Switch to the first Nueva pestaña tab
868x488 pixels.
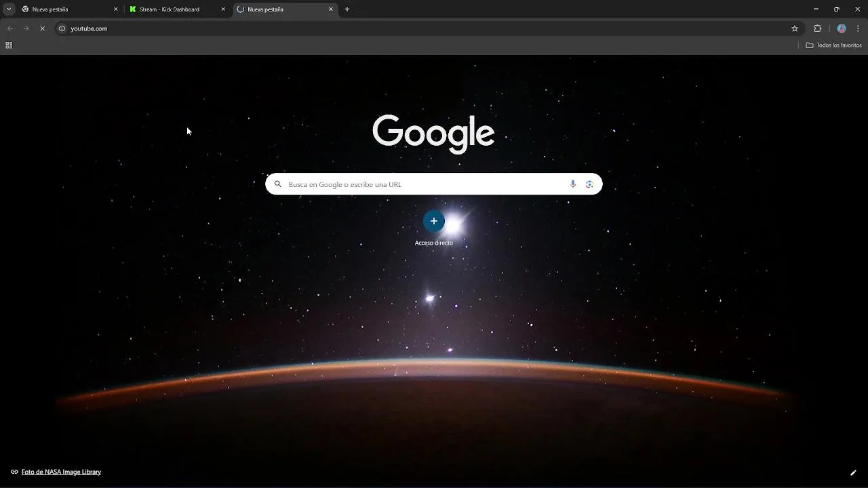click(x=68, y=9)
